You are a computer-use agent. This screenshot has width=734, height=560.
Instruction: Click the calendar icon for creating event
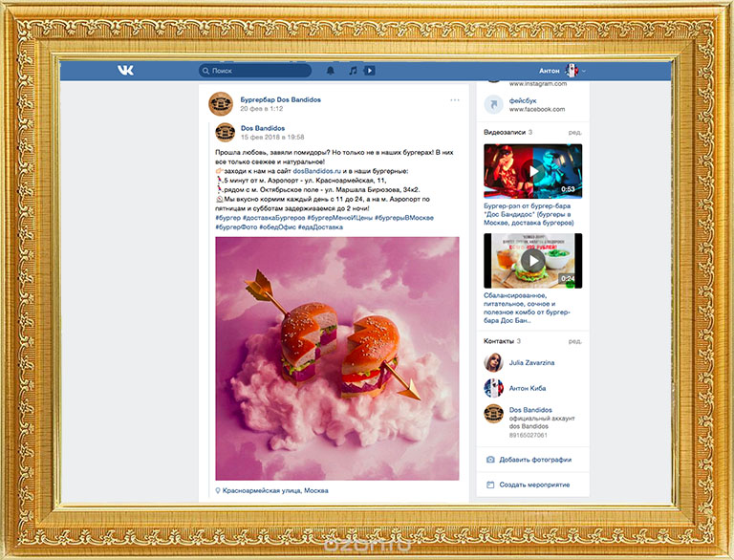tap(491, 485)
